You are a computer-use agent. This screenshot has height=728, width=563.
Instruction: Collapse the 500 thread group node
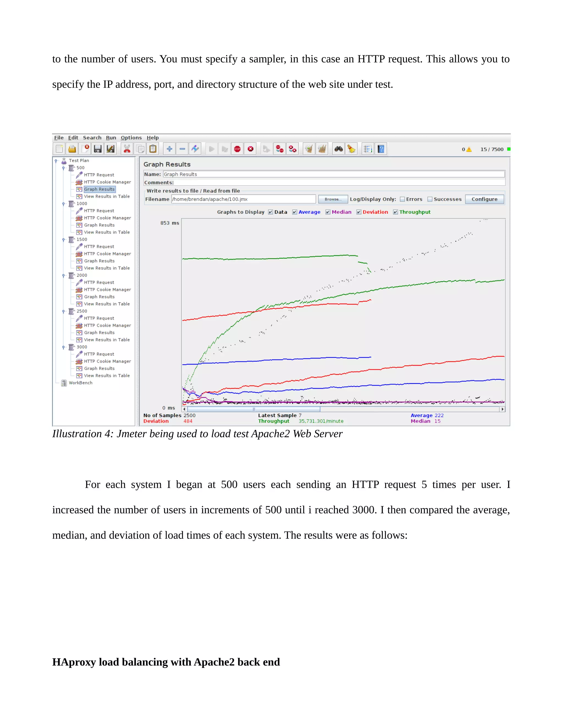64,168
